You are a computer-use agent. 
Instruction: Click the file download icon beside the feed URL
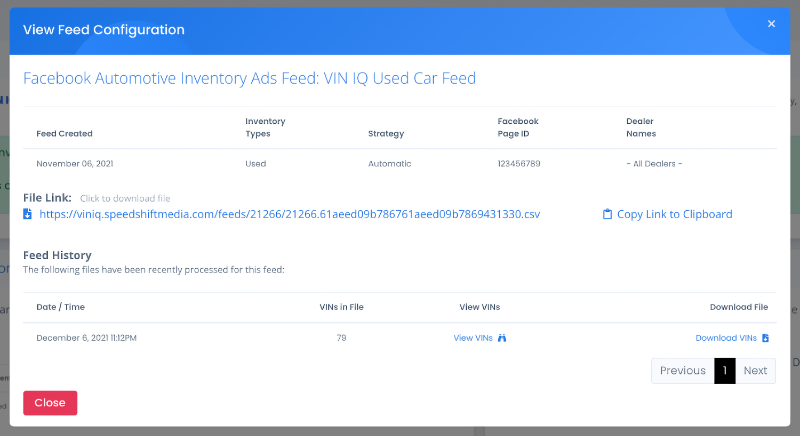(x=28, y=214)
